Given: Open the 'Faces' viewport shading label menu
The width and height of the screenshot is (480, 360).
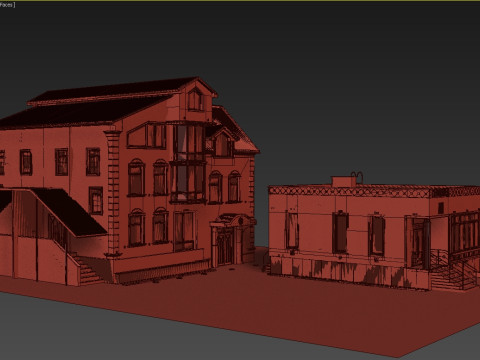Looking at the screenshot, I should coord(7,5).
